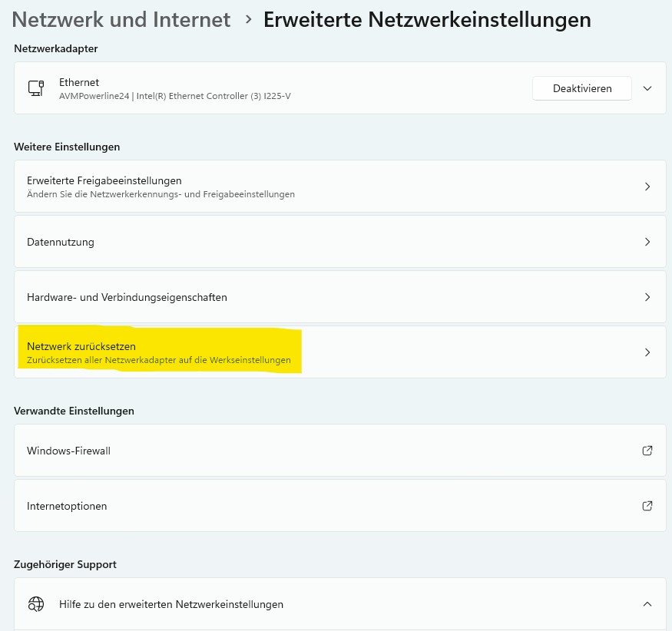The image size is (672, 631).
Task: Disable the Ethernet adapter via Deaktivieren
Action: click(x=582, y=88)
